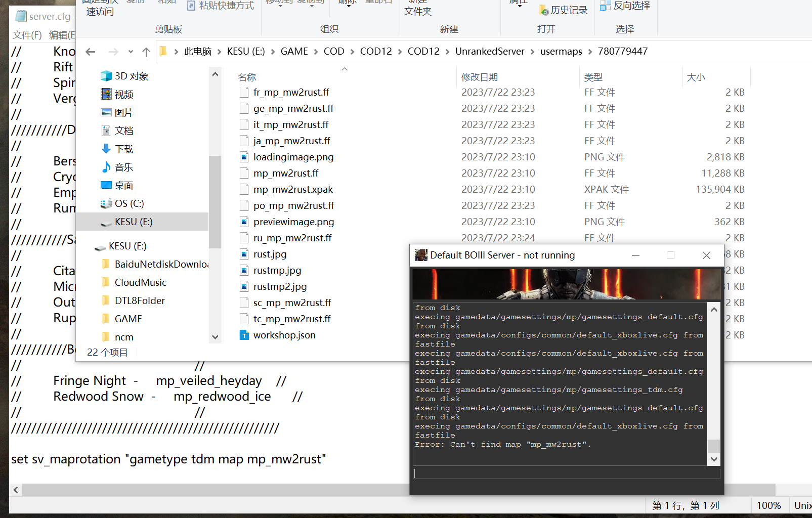The width and height of the screenshot is (812, 518).
Task: Select the mp_mw2rust.xpak file
Action: [293, 189]
